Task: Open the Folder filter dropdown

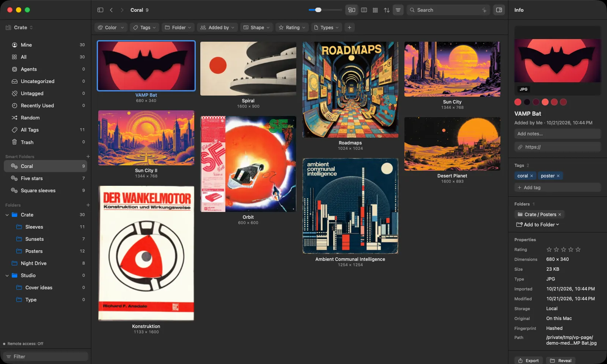Action: click(178, 27)
